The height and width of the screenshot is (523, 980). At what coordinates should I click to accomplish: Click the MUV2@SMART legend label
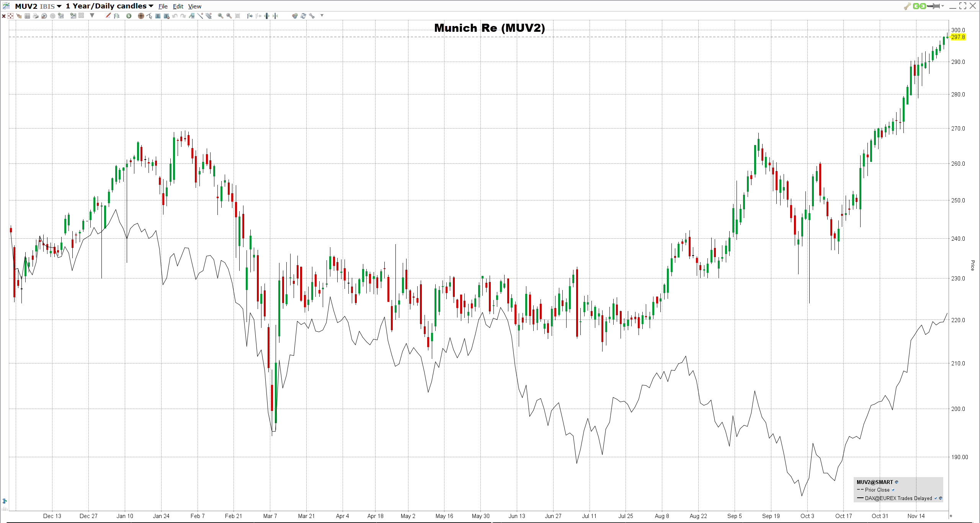point(875,482)
